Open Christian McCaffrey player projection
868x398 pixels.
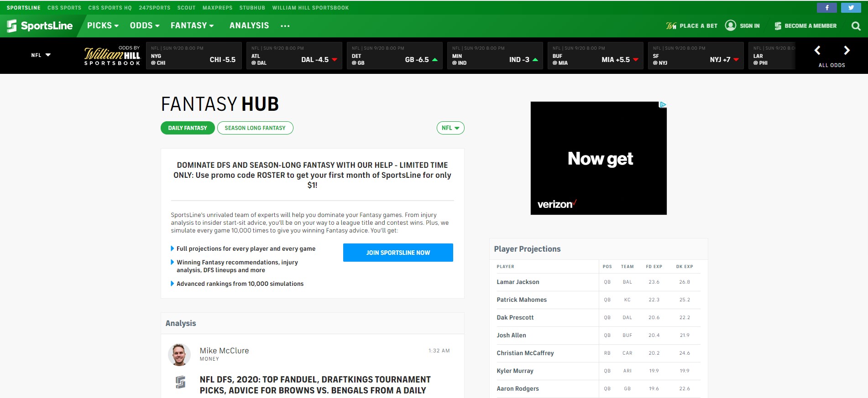point(525,353)
